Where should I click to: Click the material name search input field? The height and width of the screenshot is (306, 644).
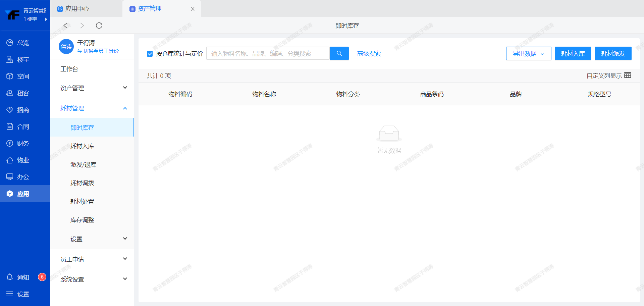(x=268, y=53)
